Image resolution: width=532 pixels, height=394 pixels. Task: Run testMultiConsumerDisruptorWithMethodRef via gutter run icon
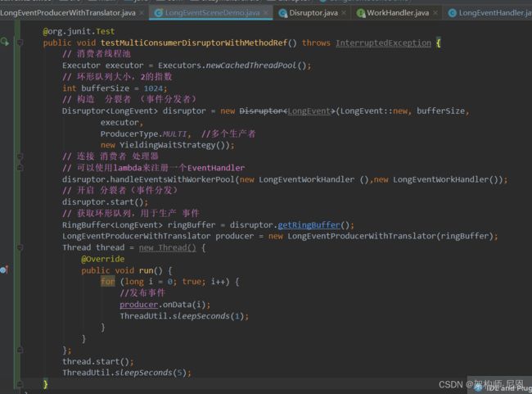[x=5, y=42]
